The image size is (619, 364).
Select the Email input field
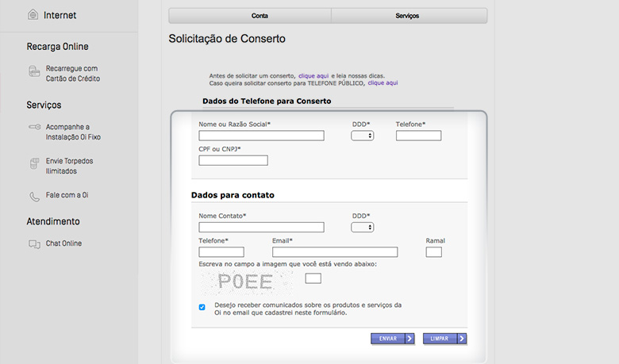point(335,252)
